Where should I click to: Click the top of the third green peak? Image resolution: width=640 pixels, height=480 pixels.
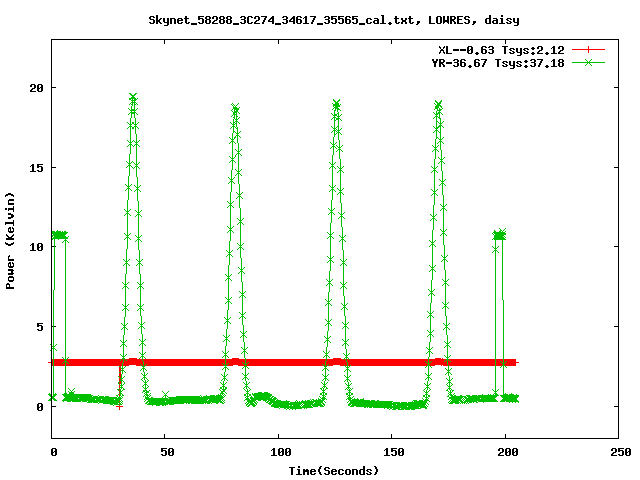point(336,104)
